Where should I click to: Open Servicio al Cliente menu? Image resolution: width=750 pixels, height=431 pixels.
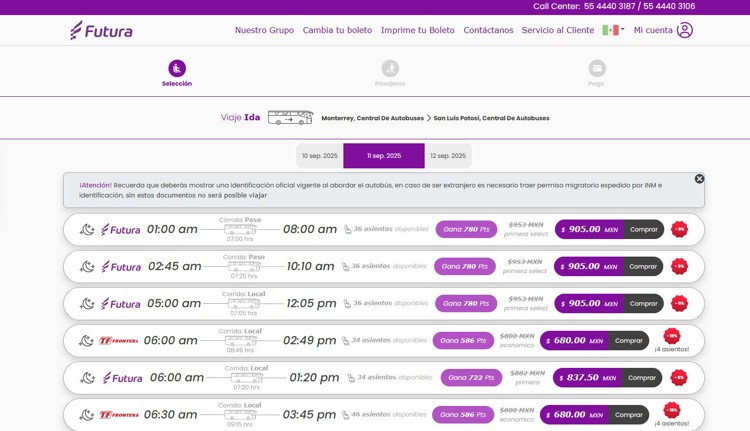(558, 30)
